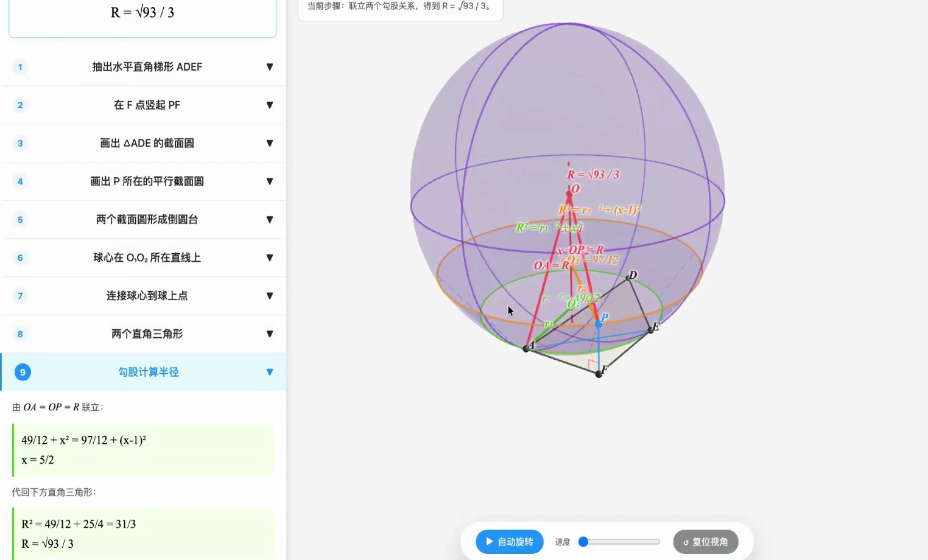
Task: Expand step 画出 P 所在的平行截面圆 arrow
Action: tap(270, 181)
